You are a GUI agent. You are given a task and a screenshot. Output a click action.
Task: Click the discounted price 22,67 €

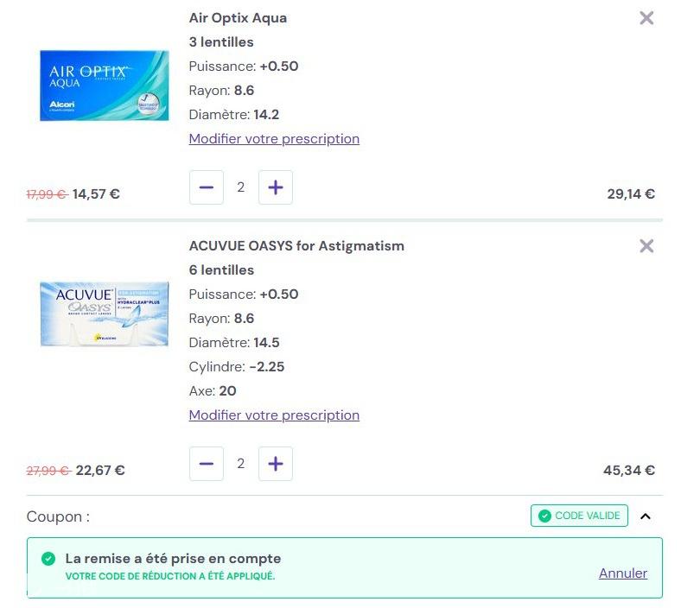100,470
